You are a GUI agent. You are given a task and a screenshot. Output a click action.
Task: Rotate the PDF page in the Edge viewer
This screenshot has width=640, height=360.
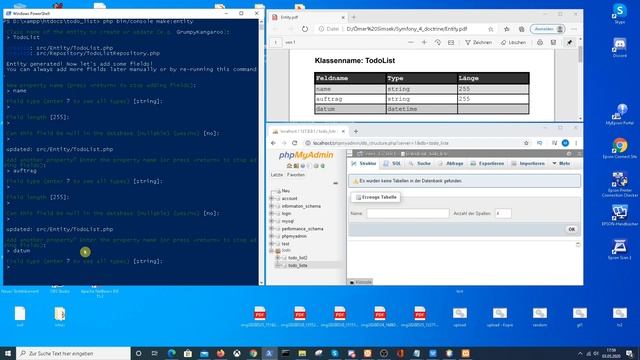tap(438, 42)
